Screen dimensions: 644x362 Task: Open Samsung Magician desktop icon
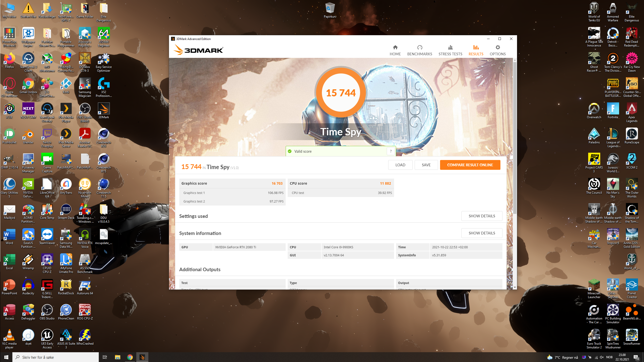(x=85, y=88)
